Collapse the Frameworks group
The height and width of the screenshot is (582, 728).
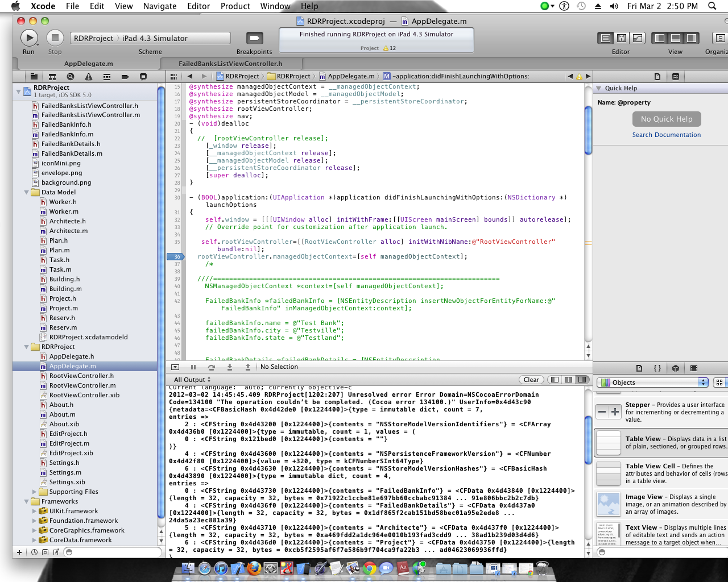(x=27, y=501)
